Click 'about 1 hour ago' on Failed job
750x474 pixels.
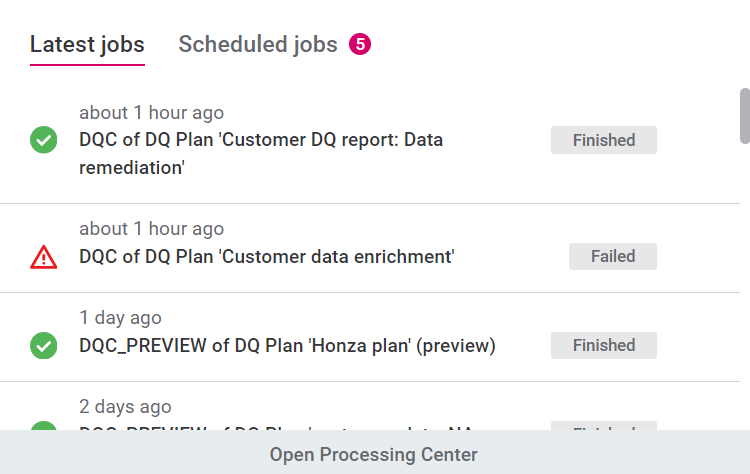tap(151, 229)
